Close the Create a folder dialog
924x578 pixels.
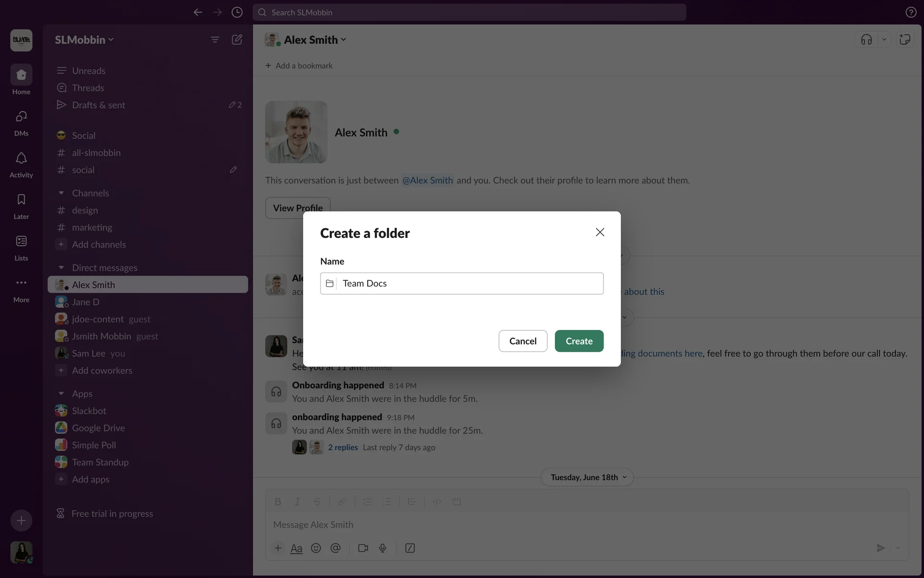pyautogui.click(x=600, y=232)
